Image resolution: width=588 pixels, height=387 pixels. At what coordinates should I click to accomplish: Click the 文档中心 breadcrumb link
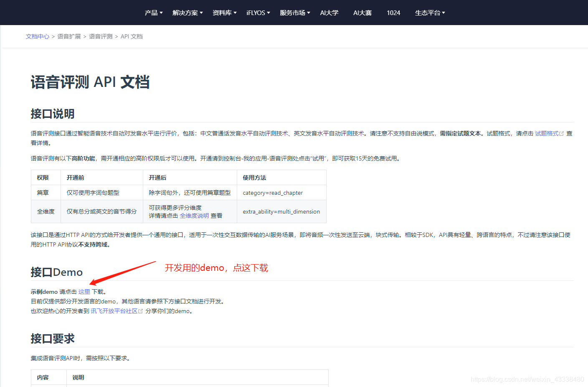point(37,36)
